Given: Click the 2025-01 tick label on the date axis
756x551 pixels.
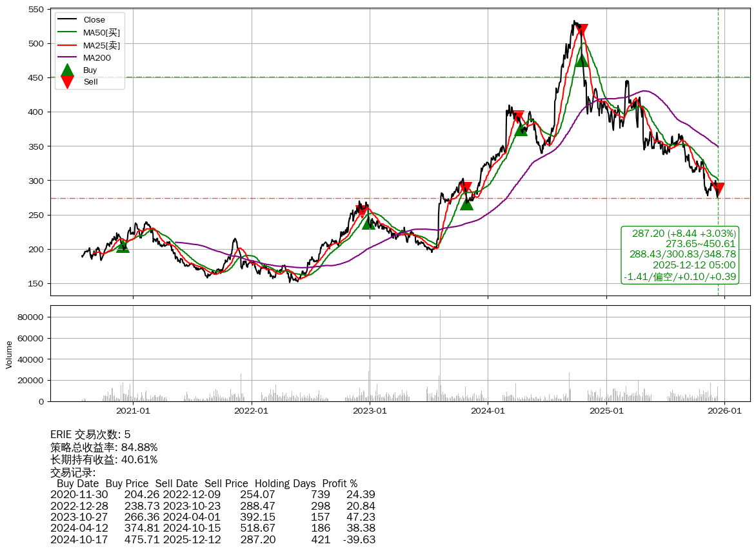Looking at the screenshot, I should pyautogui.click(x=606, y=410).
